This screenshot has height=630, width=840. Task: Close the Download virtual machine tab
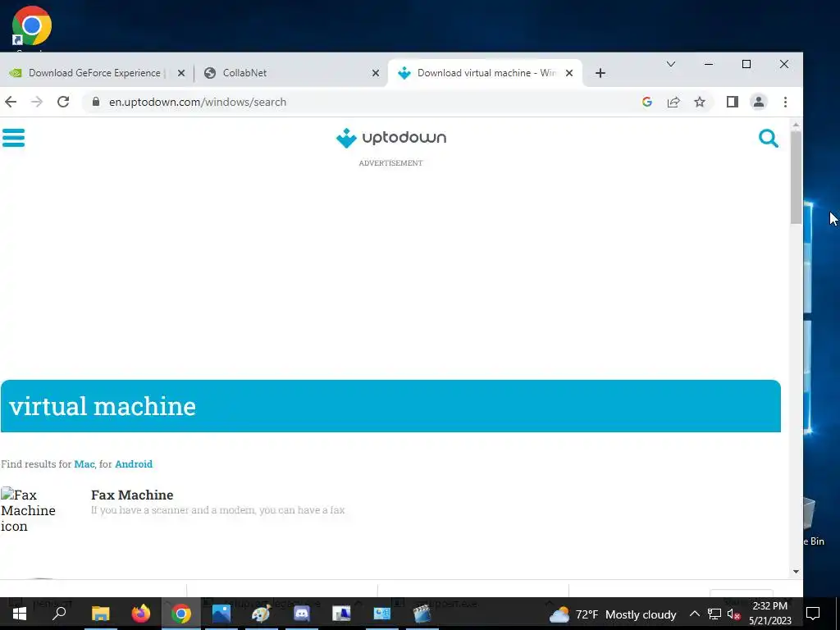point(569,73)
